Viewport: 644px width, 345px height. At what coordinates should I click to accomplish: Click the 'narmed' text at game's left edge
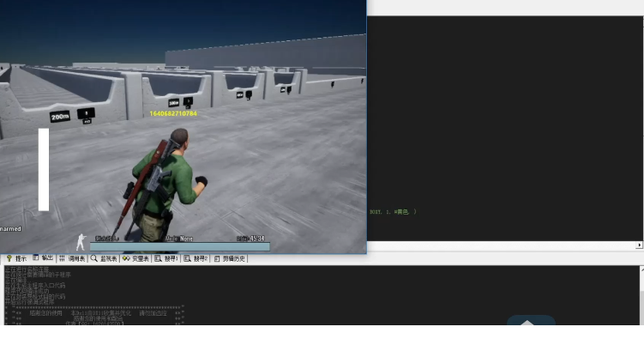10,228
